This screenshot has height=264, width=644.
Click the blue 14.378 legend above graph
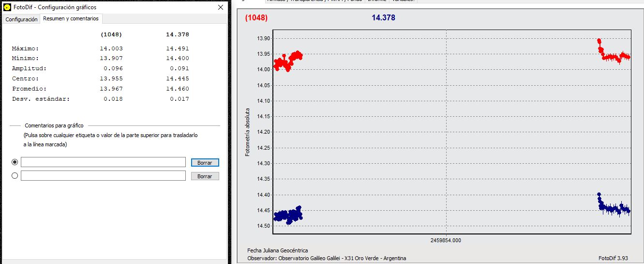tap(383, 18)
